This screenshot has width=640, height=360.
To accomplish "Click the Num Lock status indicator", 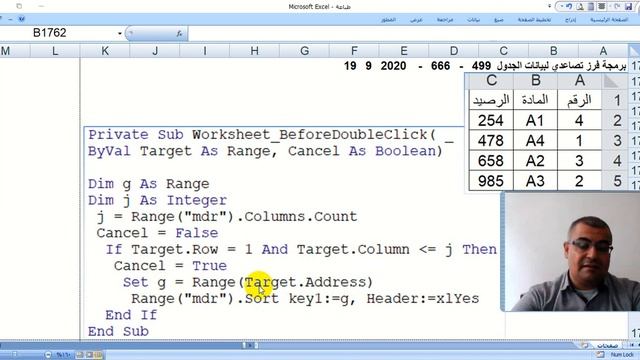I will (x=622, y=355).
